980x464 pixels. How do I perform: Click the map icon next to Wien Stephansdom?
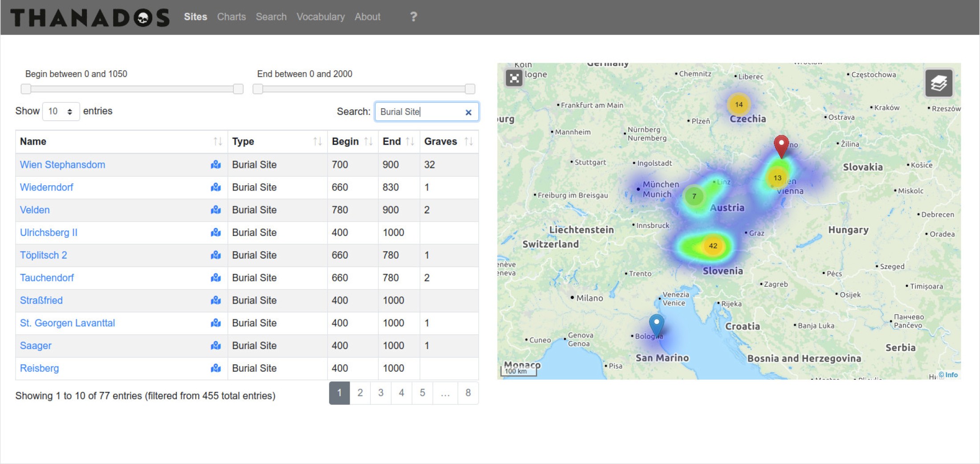[x=216, y=165]
